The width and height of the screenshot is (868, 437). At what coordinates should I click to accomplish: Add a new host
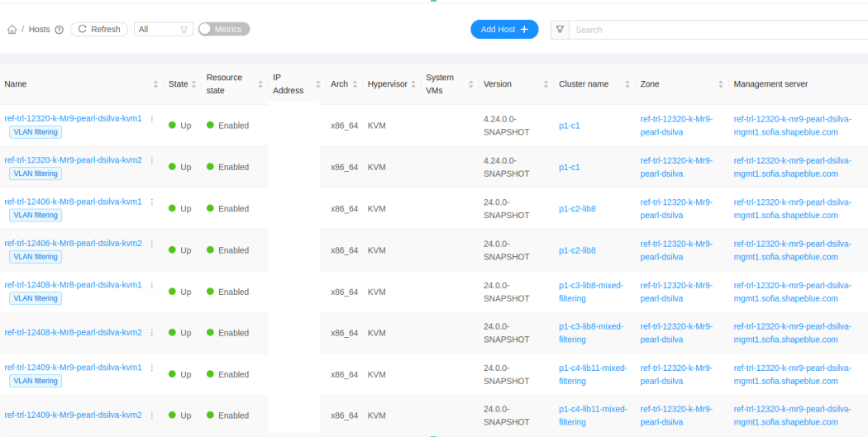504,29
